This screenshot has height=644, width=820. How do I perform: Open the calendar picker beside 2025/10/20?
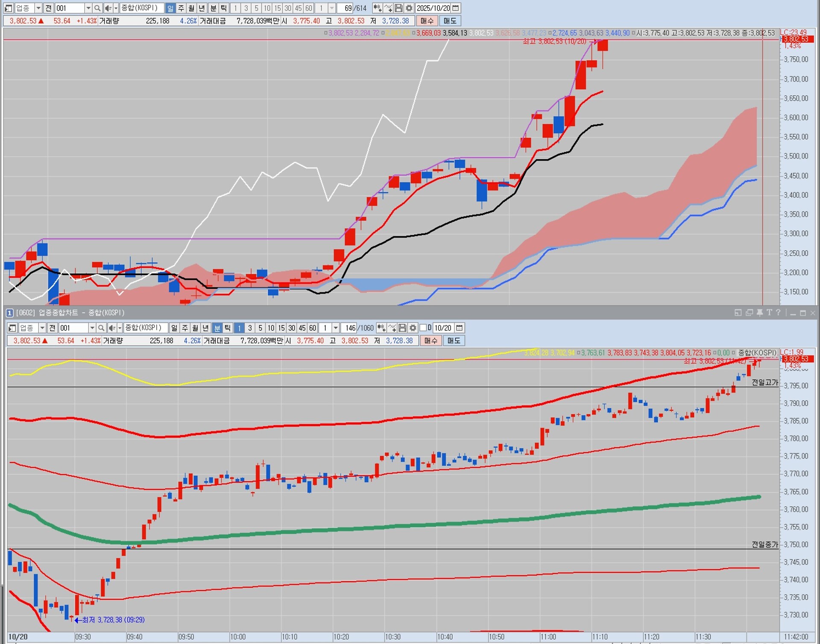pos(456,8)
